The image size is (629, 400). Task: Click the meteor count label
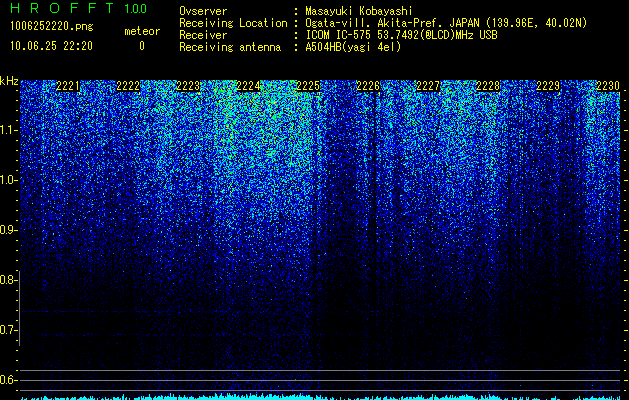[x=142, y=31]
